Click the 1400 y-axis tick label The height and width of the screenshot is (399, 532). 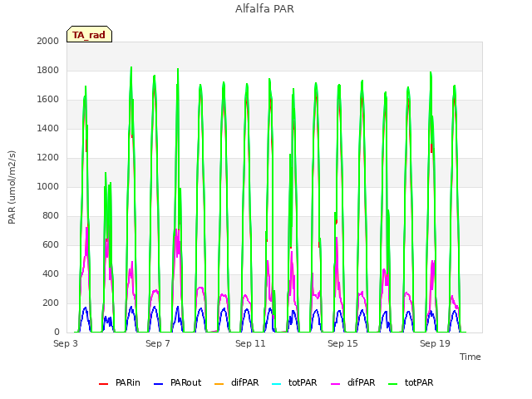point(48,128)
